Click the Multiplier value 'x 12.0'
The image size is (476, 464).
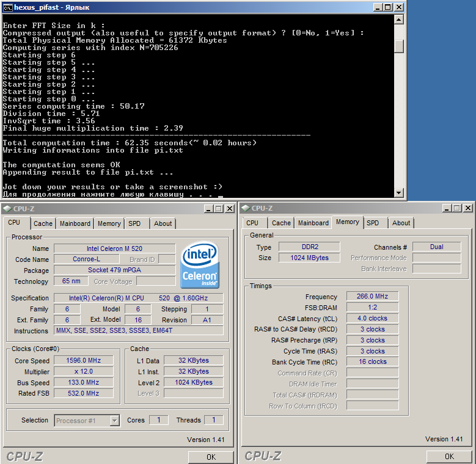[x=84, y=371]
